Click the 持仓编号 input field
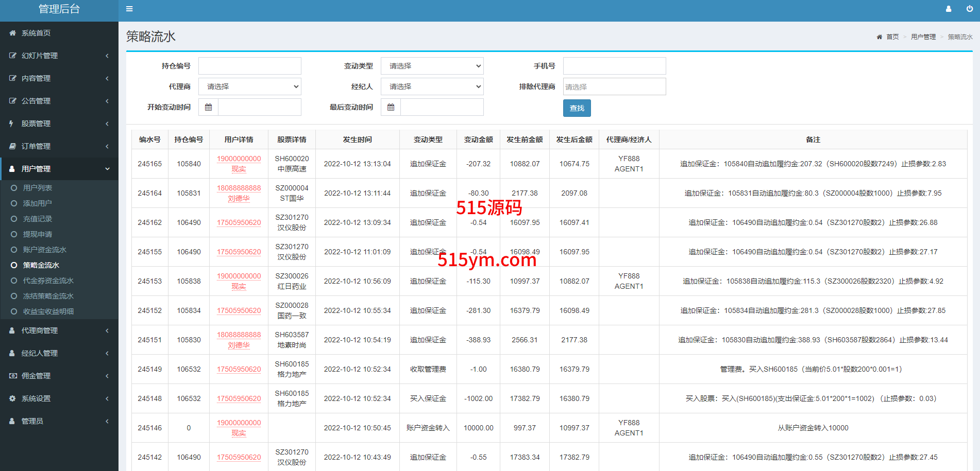This screenshot has height=471, width=980. point(249,66)
